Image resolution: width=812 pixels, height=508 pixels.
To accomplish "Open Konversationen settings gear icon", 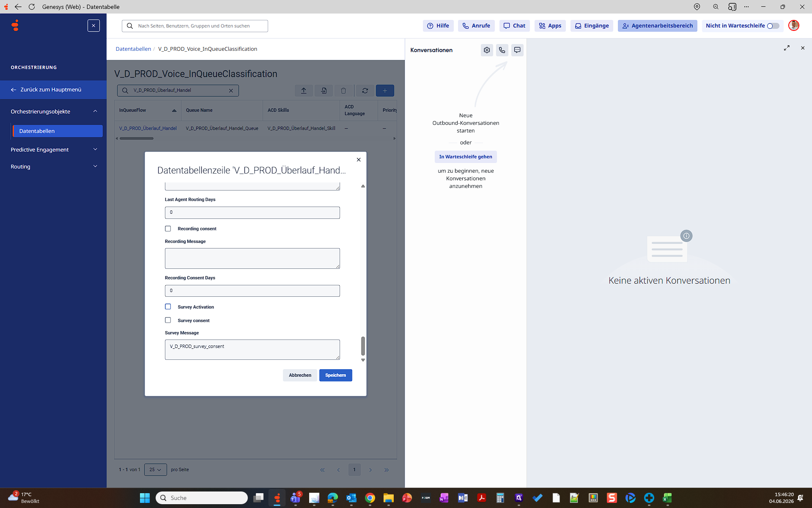I will point(487,50).
